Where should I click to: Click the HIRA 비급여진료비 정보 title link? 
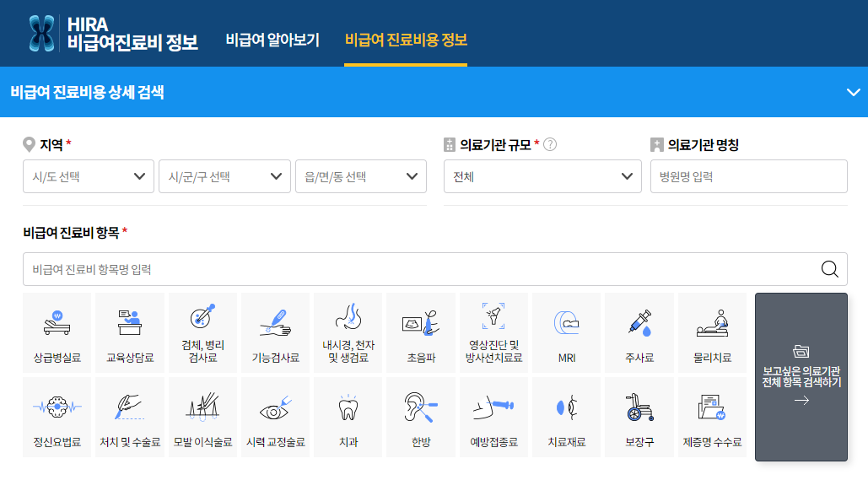(132, 34)
